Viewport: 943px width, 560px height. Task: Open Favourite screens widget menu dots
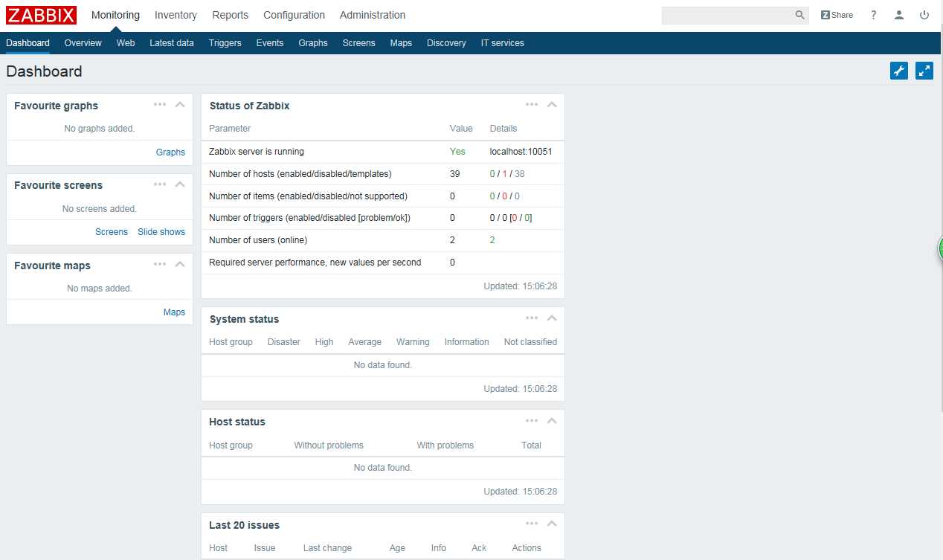[160, 184]
